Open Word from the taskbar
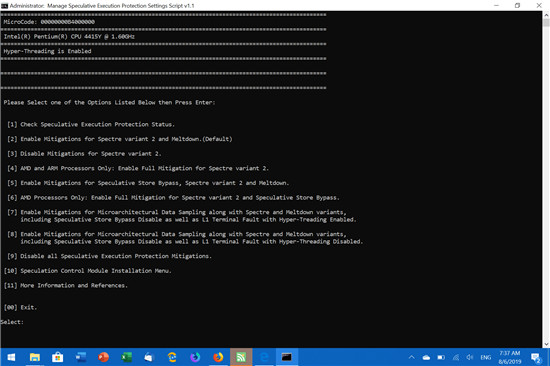 tap(81, 357)
